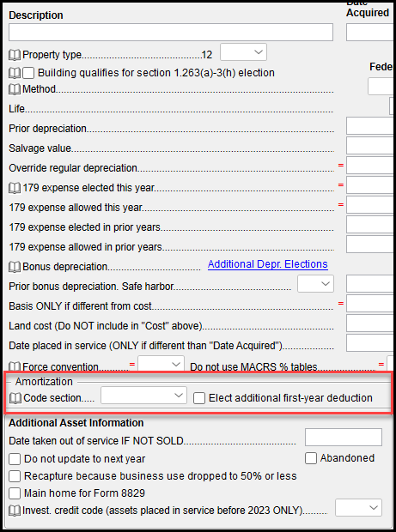This screenshot has width=396, height=532.
Task: Click the Land cost input field
Action: click(x=371, y=323)
